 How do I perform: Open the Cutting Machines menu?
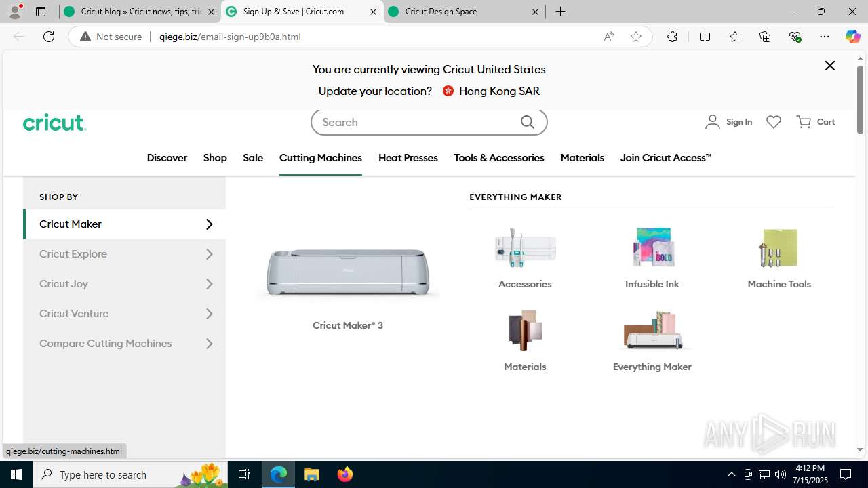point(321,158)
